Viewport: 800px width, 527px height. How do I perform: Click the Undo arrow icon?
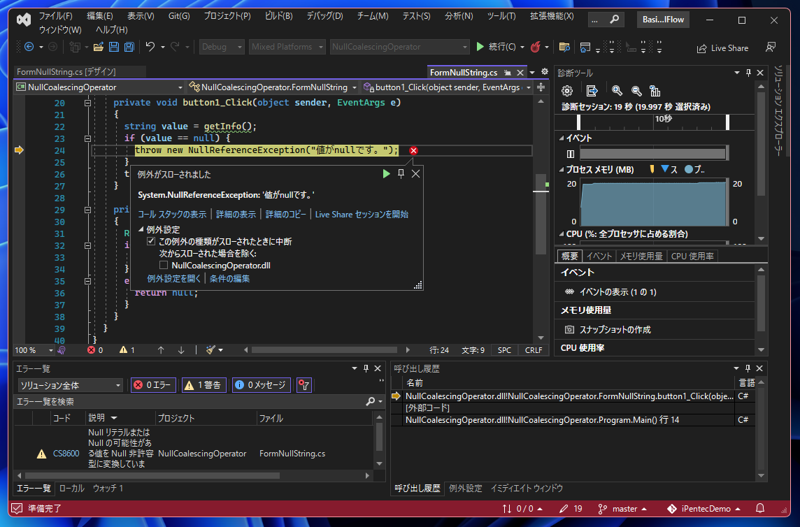pyautogui.click(x=150, y=47)
